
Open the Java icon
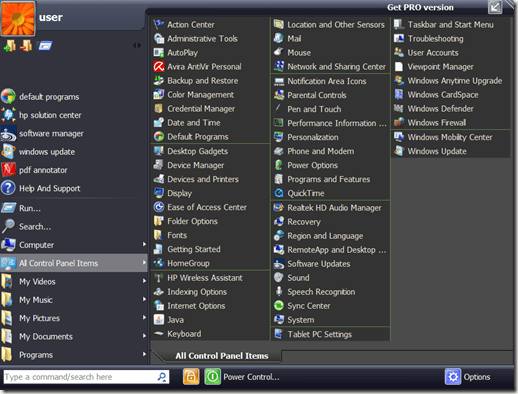point(159,320)
